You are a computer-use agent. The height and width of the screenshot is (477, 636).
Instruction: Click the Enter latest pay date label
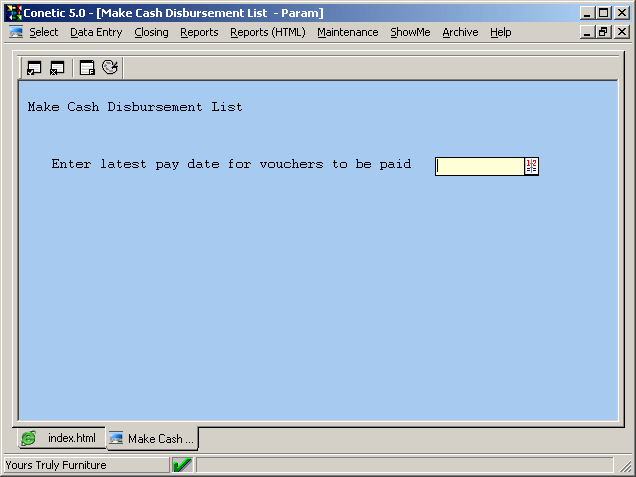pyautogui.click(x=231, y=164)
